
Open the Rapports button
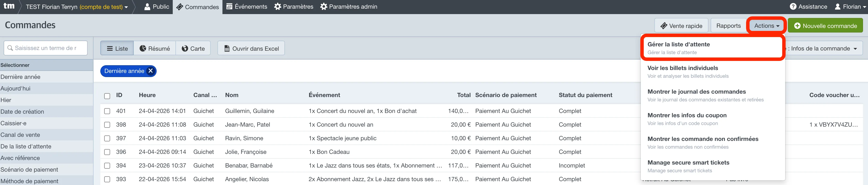728,26
